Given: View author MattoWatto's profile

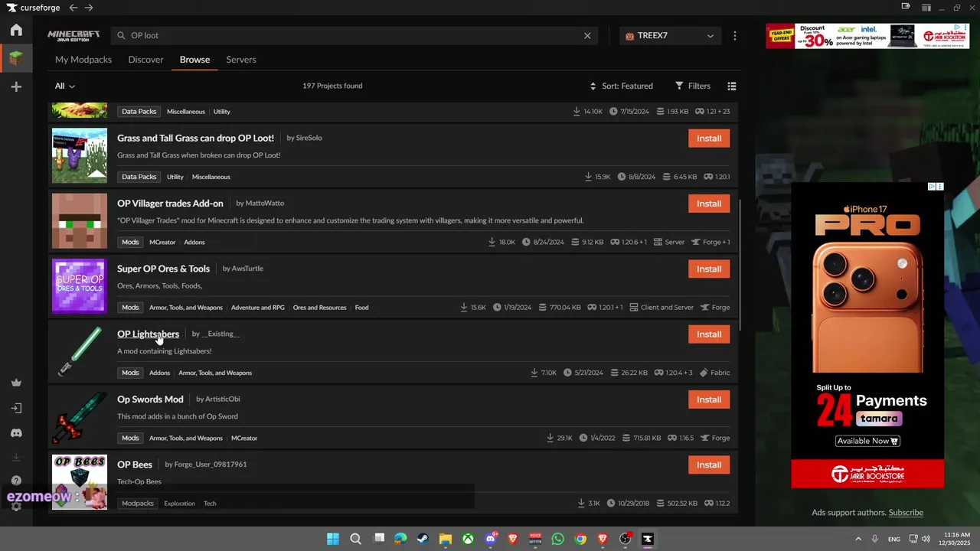Looking at the screenshot, I should pyautogui.click(x=265, y=203).
